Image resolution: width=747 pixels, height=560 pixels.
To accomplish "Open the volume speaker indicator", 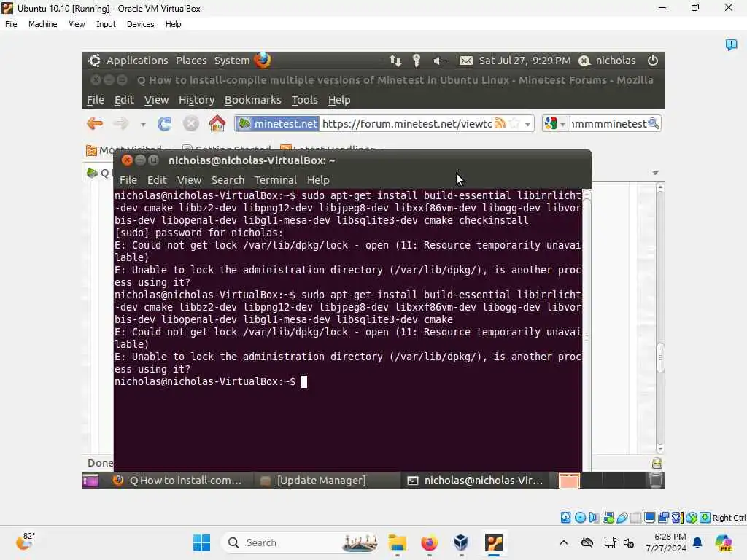I will [441, 61].
